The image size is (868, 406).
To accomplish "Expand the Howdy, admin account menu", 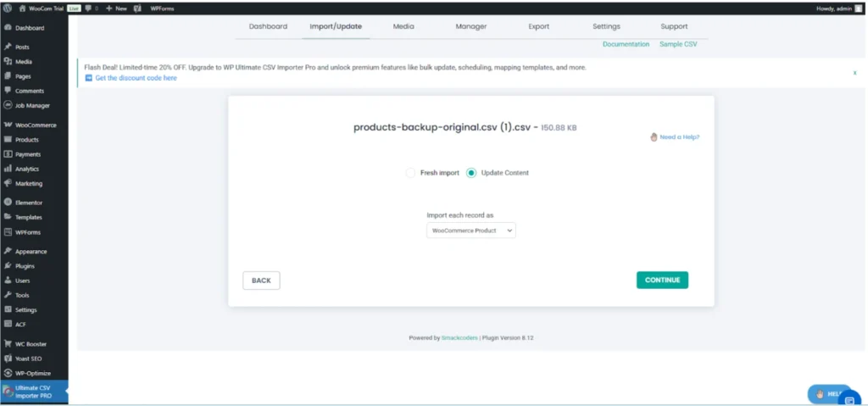I will [833, 7].
